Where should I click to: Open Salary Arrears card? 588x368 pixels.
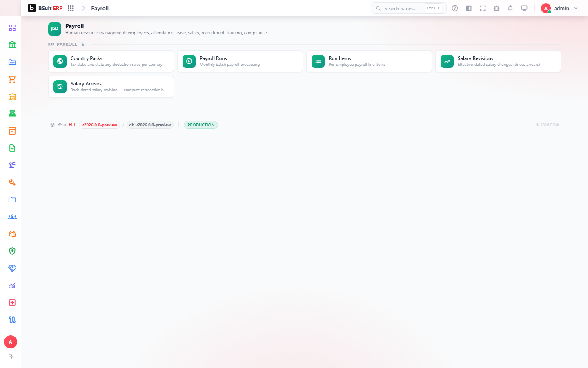pyautogui.click(x=111, y=87)
